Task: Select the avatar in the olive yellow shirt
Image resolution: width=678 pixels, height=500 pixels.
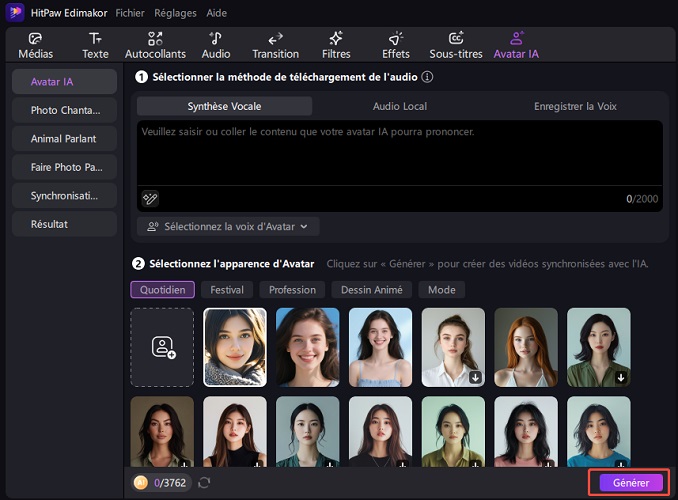Action: click(453, 432)
